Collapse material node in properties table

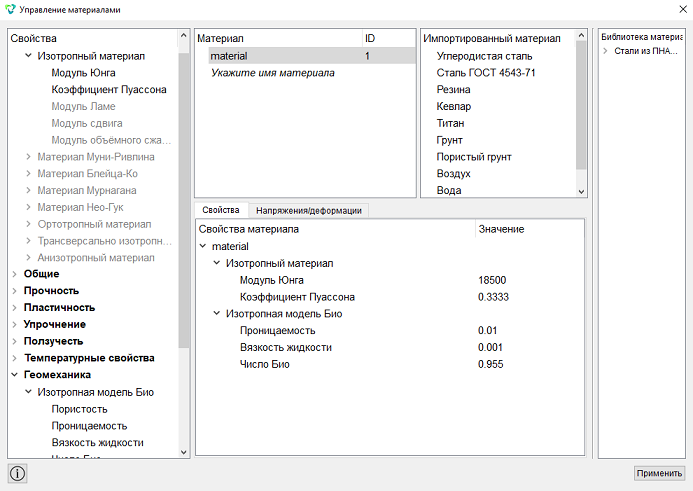(x=203, y=246)
